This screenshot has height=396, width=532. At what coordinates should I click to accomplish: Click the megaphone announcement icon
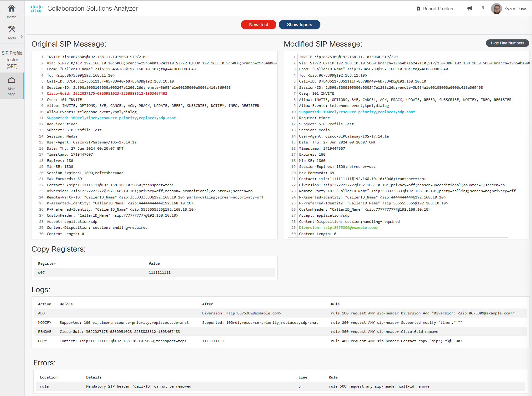coord(469,9)
